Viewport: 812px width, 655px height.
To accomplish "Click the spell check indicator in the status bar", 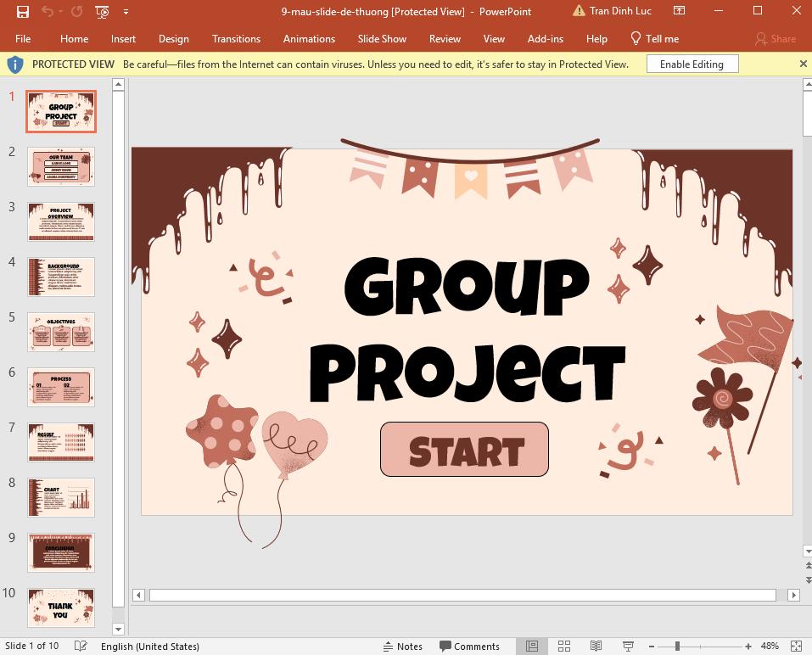I will [x=80, y=646].
